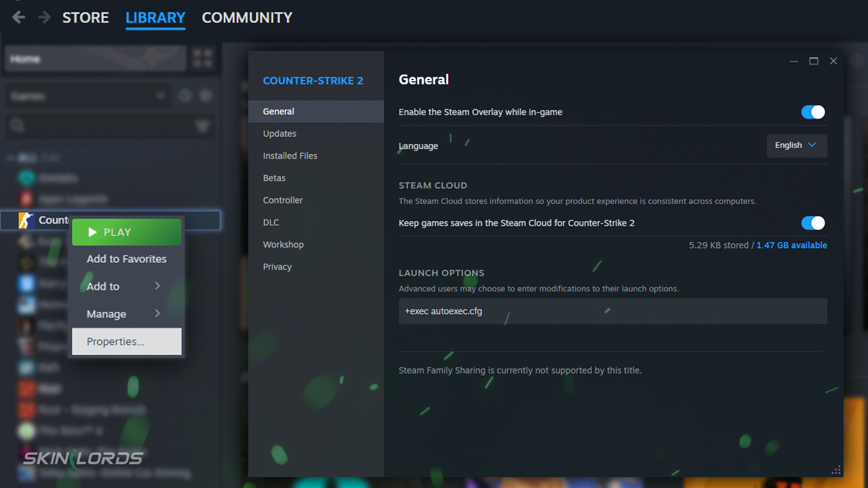868x488 pixels.
Task: Click the 1.47 GB available link
Action: [791, 245]
